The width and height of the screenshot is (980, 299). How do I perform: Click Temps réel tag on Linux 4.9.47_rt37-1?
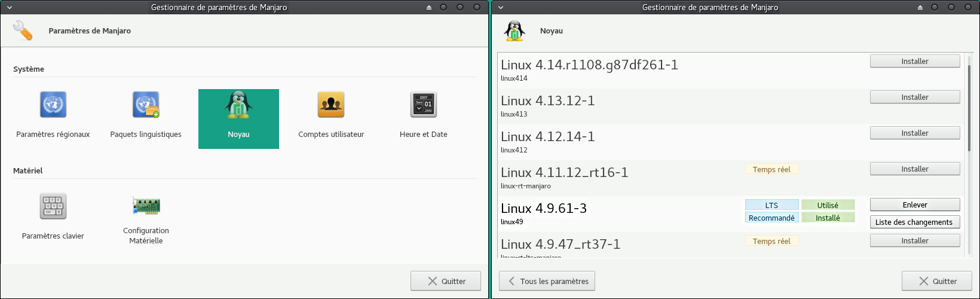(771, 241)
